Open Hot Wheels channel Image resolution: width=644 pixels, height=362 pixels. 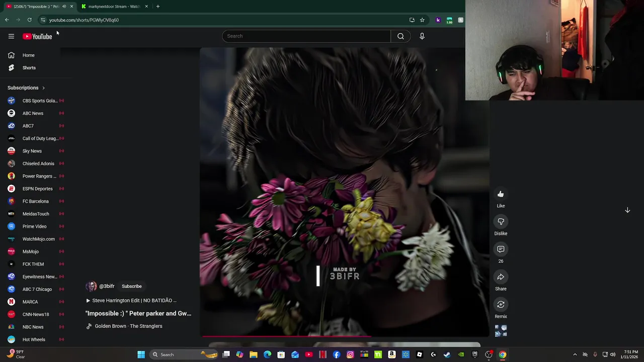35,339
